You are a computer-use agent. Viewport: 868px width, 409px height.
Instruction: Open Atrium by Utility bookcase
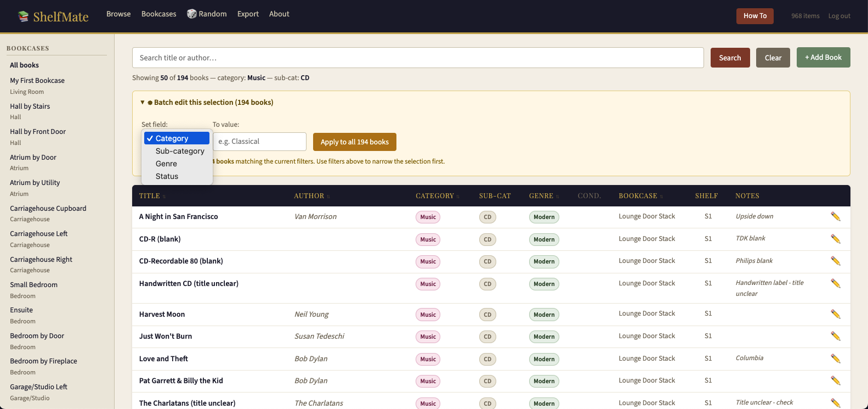pos(35,182)
